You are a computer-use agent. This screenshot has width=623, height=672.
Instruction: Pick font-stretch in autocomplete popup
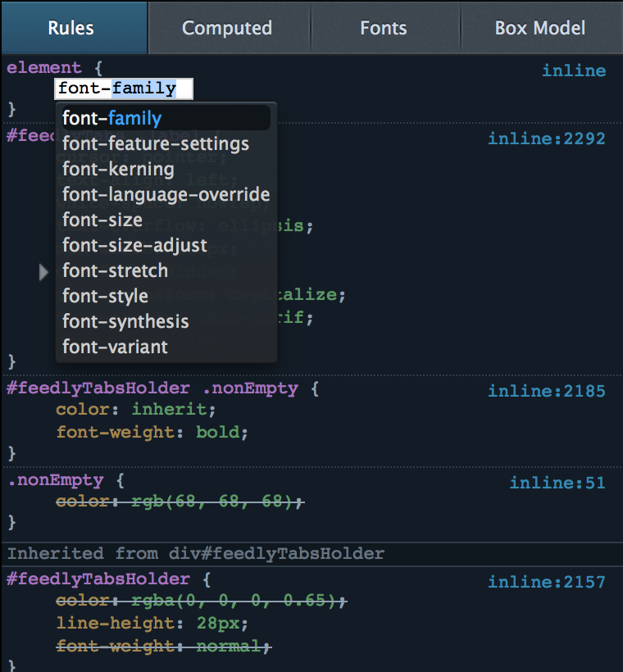pyautogui.click(x=115, y=270)
